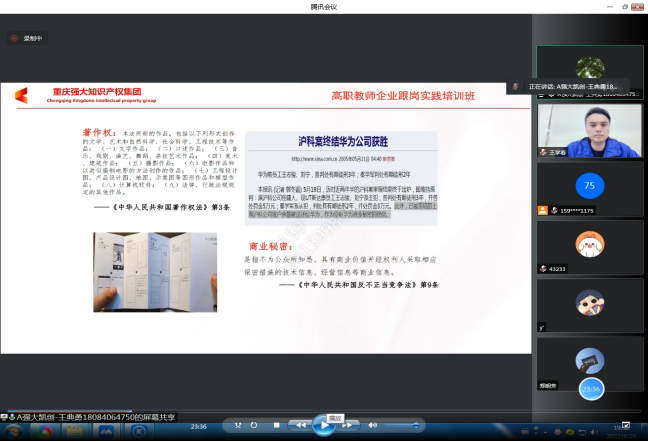
Task: Mute the player volume speaker icon
Action: click(x=373, y=426)
